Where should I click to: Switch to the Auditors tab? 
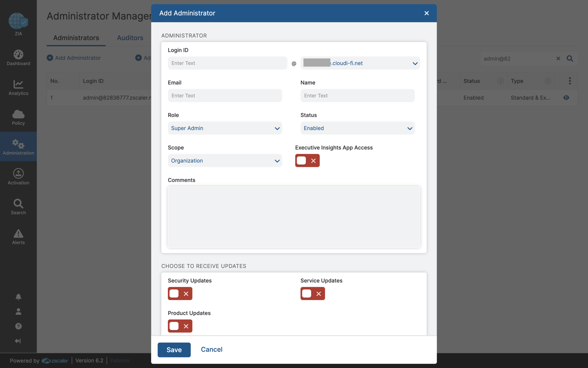[130, 38]
